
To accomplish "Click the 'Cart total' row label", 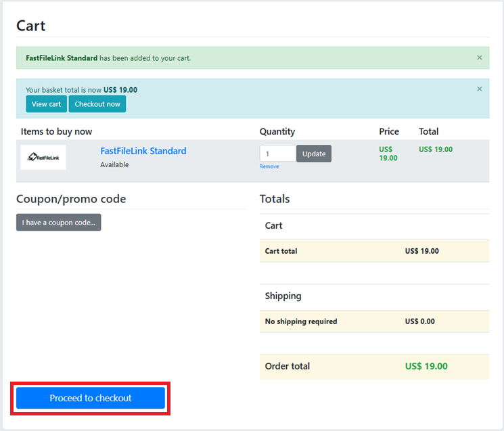I will 281,251.
